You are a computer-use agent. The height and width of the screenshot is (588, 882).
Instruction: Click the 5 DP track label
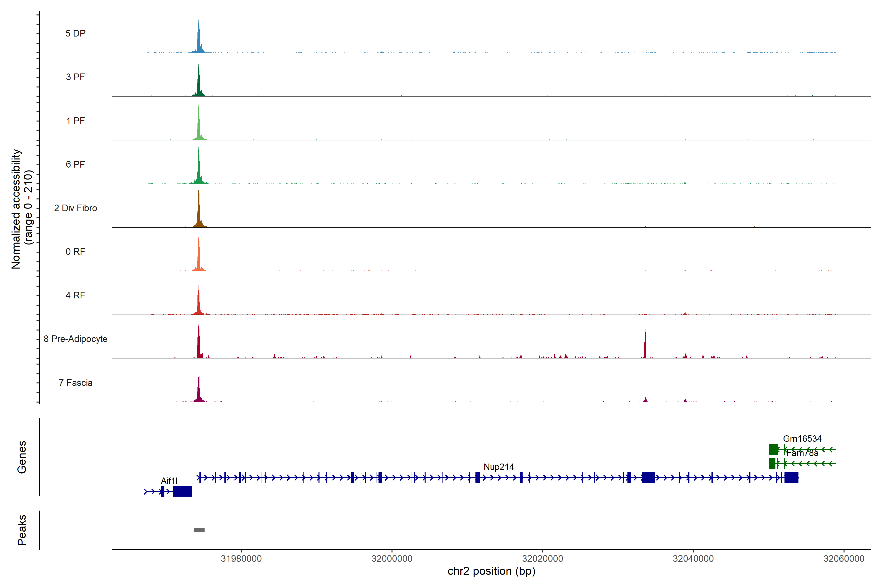pos(75,33)
